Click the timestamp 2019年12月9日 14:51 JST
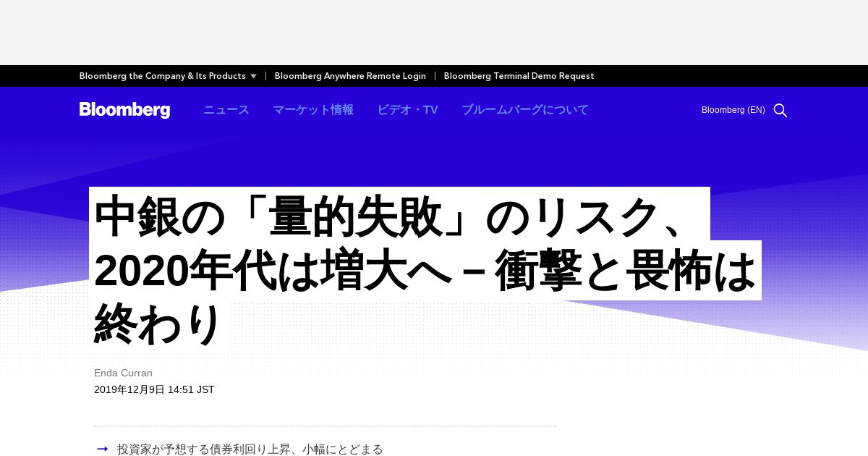Viewport: 868px width, 456px height. [x=154, y=389]
